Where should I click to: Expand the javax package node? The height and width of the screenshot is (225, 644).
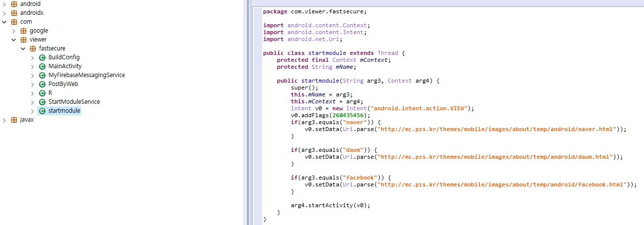4,120
